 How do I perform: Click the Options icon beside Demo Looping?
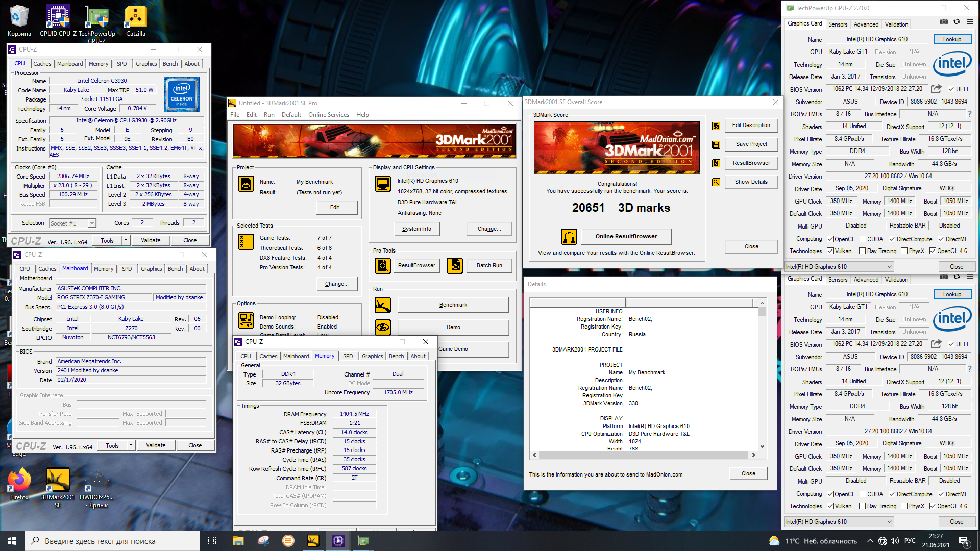click(x=246, y=320)
